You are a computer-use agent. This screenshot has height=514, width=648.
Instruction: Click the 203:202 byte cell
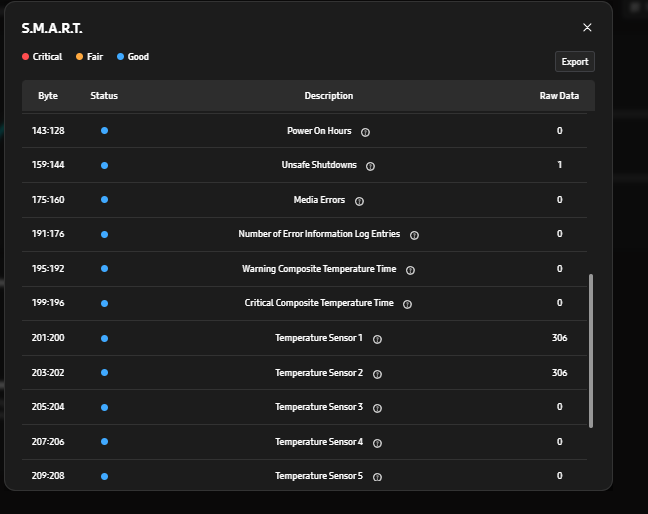(x=48, y=373)
